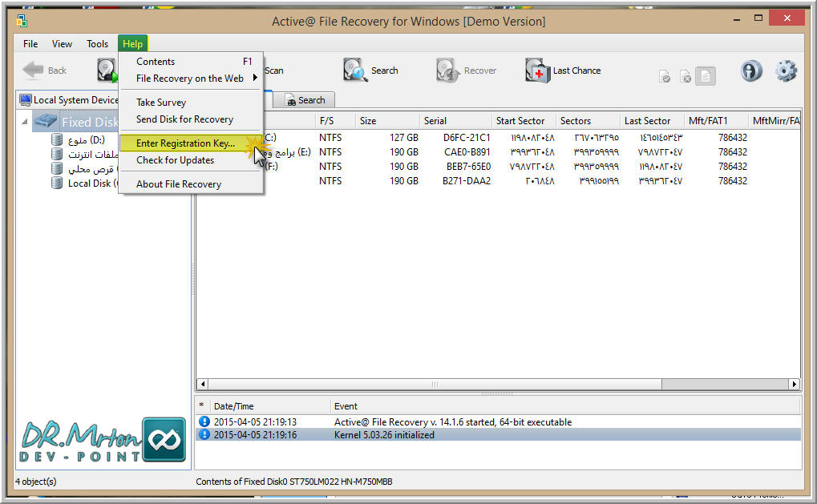Click the document with X mark toolbar icon
This screenshot has height=504, width=817.
[x=686, y=77]
